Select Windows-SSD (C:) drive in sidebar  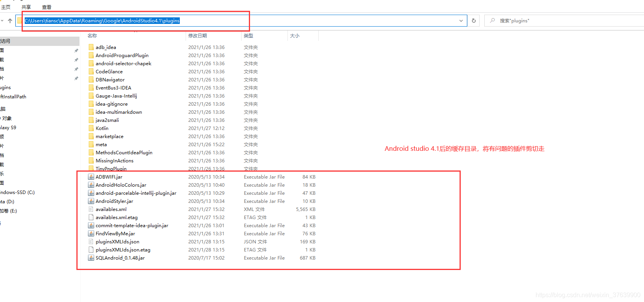coord(17,192)
